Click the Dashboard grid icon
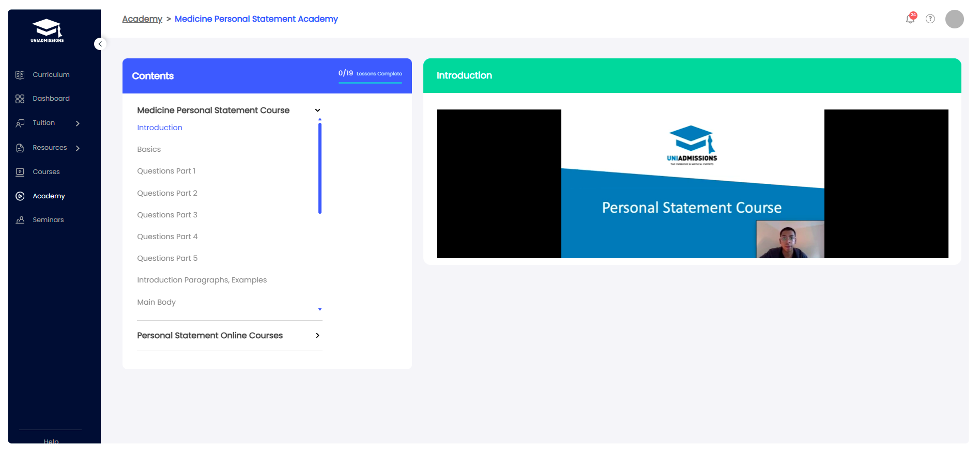The width and height of the screenshot is (980, 456). (x=20, y=99)
